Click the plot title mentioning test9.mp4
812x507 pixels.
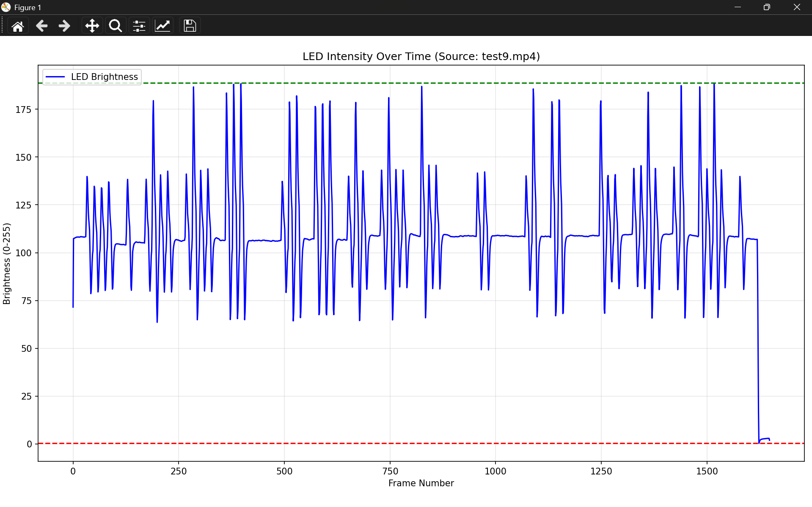pyautogui.click(x=421, y=57)
